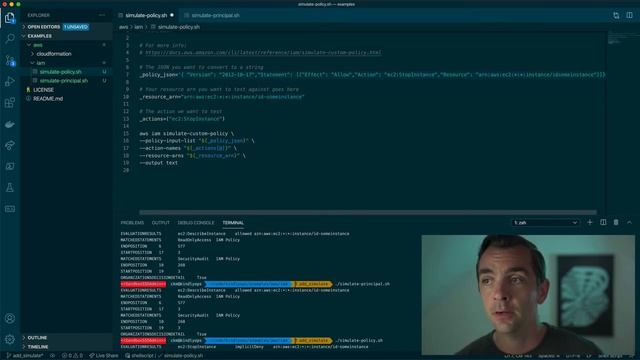The image size is (640, 360).
Task: Click the iam breadcrumb segment
Action: click(x=139, y=27)
